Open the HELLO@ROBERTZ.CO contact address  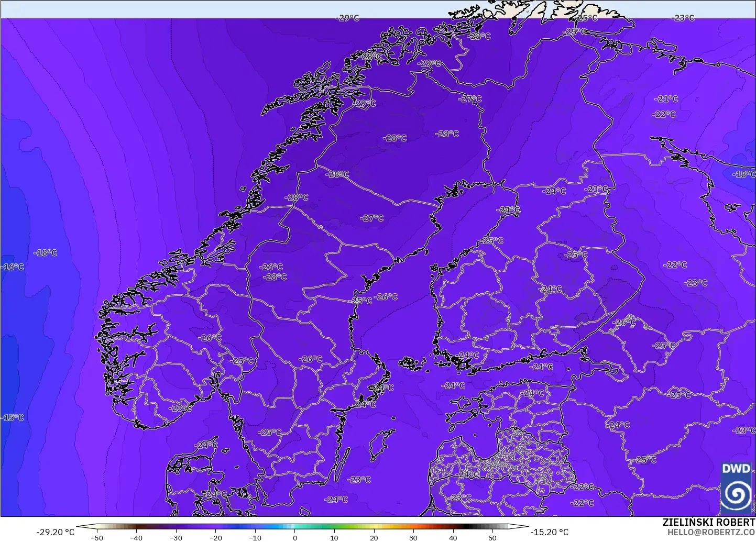click(711, 532)
